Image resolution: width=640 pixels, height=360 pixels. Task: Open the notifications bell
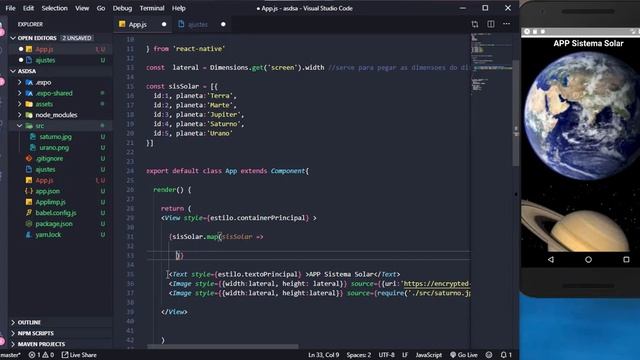pyautogui.click(x=506, y=355)
